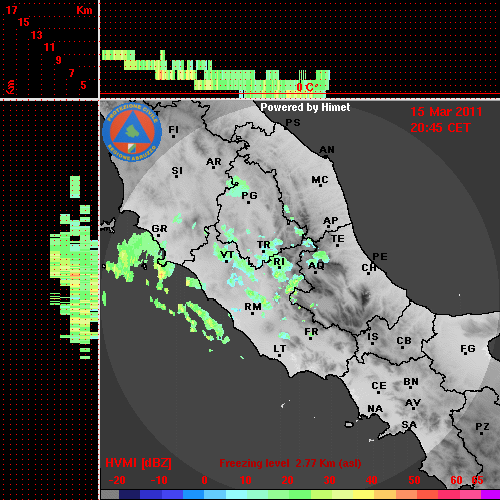The height and width of the screenshot is (500, 500).
Task: Click the CE city label
Action: [x=379, y=386]
